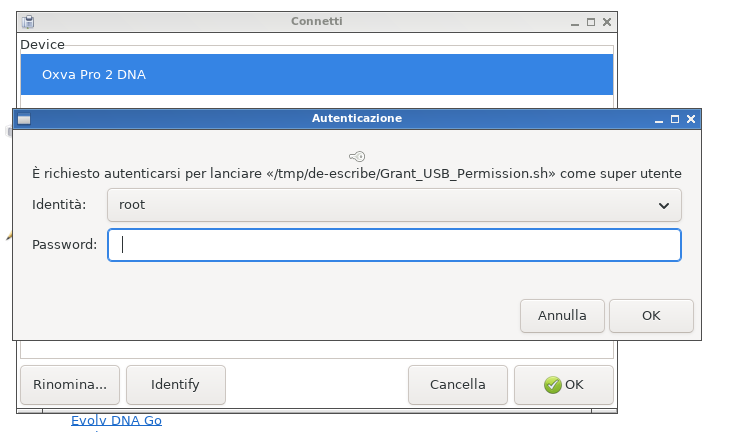Close the Connetti window
The height and width of the screenshot is (432, 744).
[607, 21]
